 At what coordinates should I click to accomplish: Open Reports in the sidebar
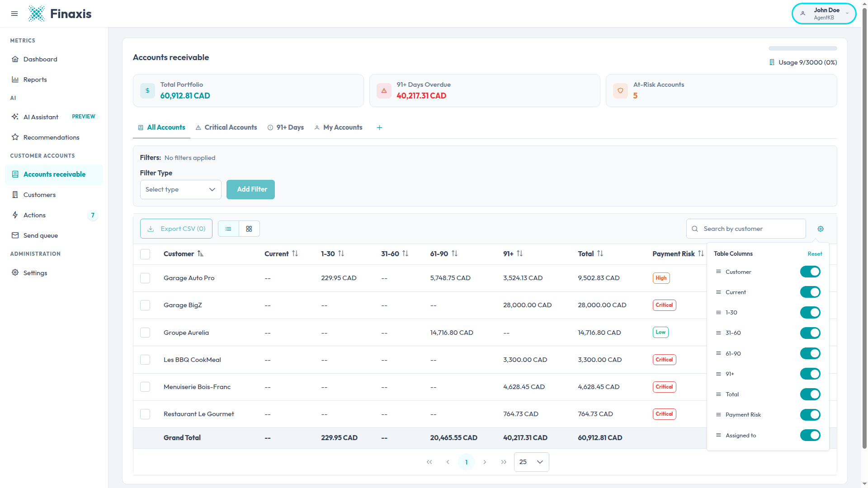click(x=54, y=80)
